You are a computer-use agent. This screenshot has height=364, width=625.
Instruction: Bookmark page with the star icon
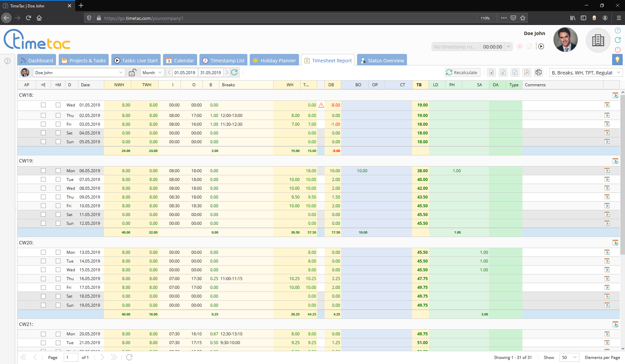[x=523, y=18]
